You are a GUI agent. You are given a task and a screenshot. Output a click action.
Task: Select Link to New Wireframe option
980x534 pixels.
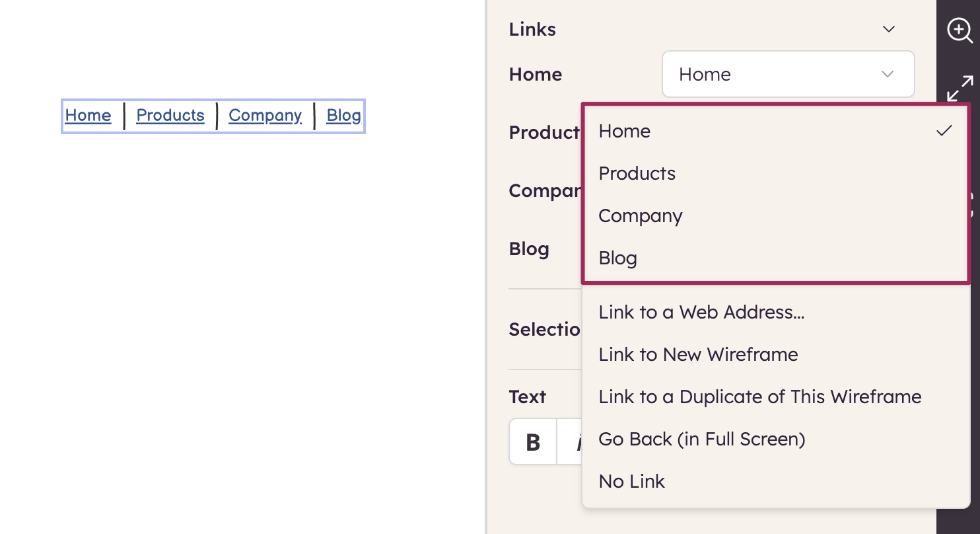[698, 354]
